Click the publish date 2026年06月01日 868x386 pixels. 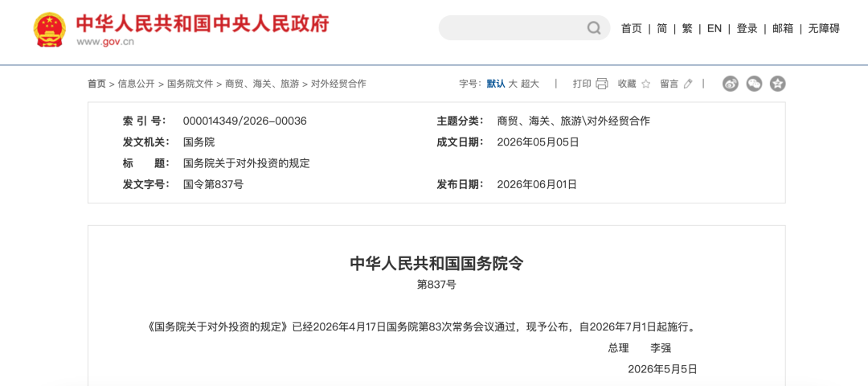click(x=537, y=184)
